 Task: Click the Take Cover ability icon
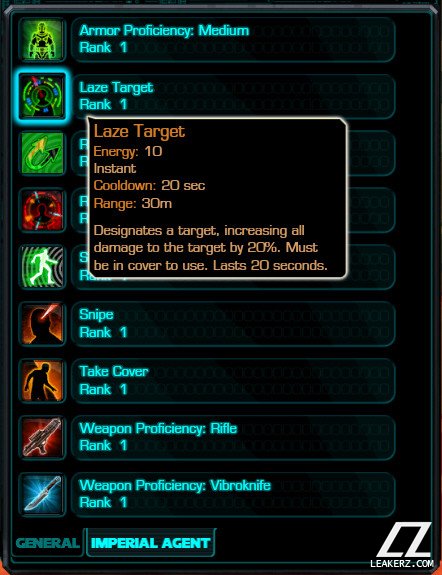pos(42,381)
